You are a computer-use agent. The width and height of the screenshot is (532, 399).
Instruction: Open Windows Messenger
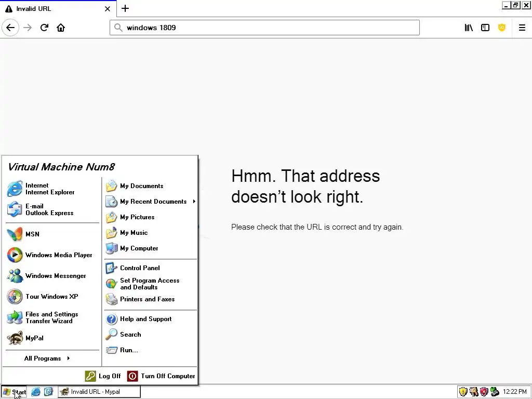click(x=52, y=276)
